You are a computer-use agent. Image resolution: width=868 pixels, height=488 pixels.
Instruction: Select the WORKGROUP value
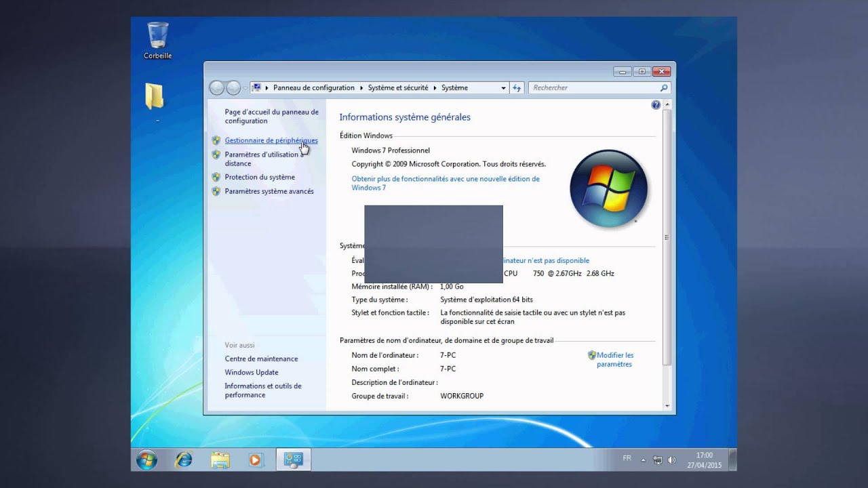[462, 396]
